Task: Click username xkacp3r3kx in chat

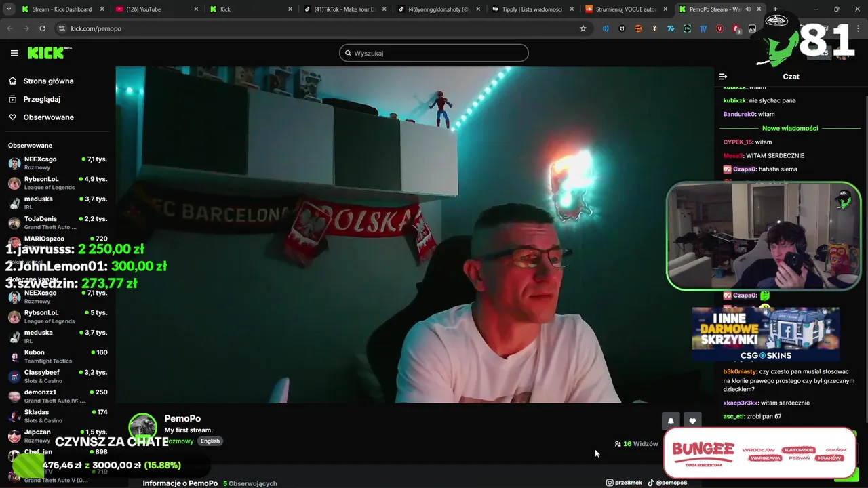Action: (741, 403)
